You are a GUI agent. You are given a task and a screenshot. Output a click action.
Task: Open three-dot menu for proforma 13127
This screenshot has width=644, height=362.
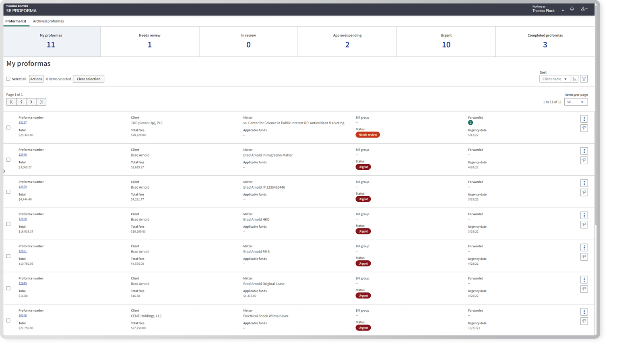pyautogui.click(x=584, y=119)
